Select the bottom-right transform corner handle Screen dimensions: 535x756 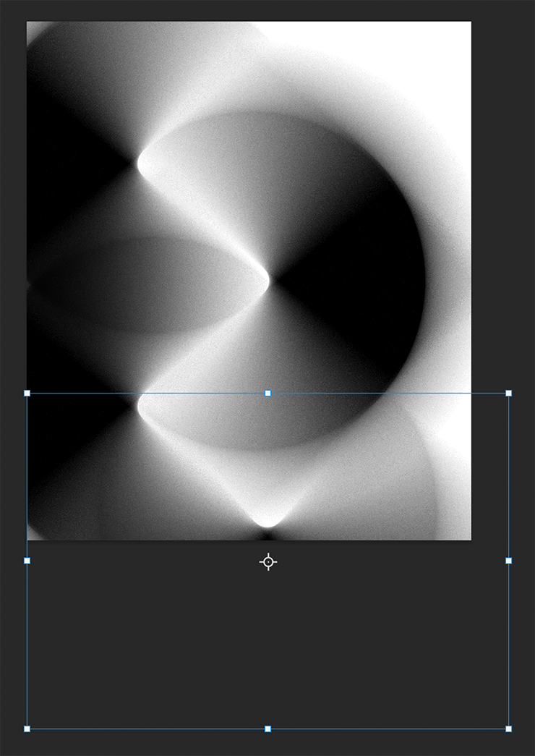(508, 729)
